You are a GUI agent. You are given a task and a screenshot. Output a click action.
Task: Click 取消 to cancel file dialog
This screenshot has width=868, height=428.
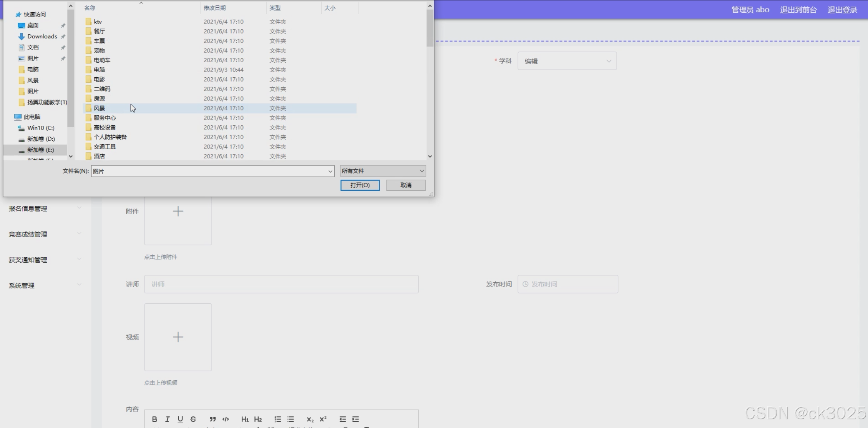click(406, 185)
